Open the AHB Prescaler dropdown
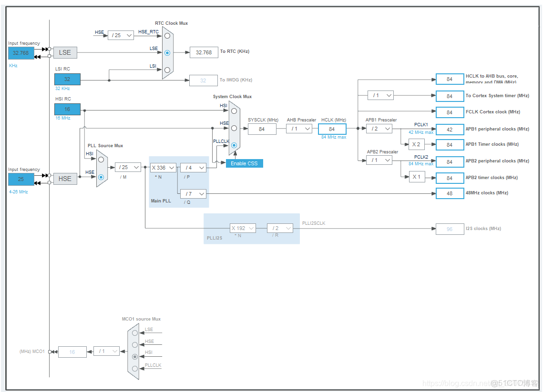The image size is (543, 392). (x=299, y=129)
